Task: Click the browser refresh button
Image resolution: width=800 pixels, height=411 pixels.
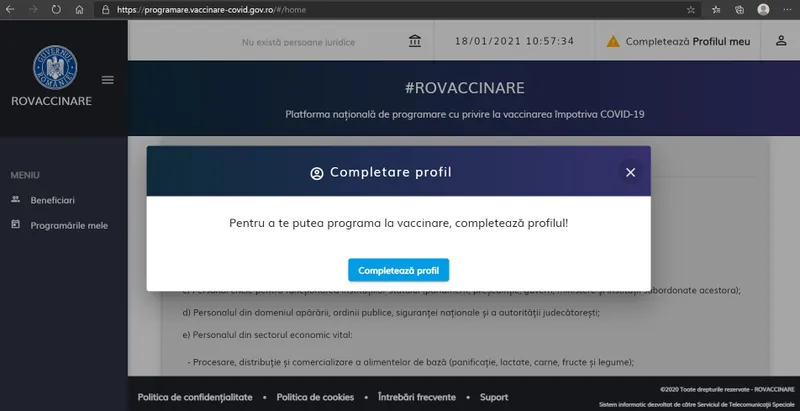Action: 55,9
